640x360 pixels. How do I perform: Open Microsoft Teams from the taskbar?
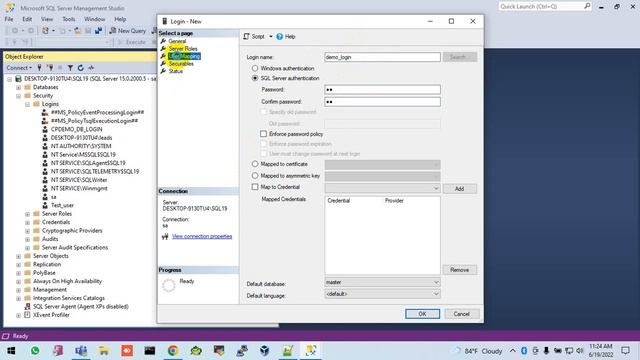(81, 351)
